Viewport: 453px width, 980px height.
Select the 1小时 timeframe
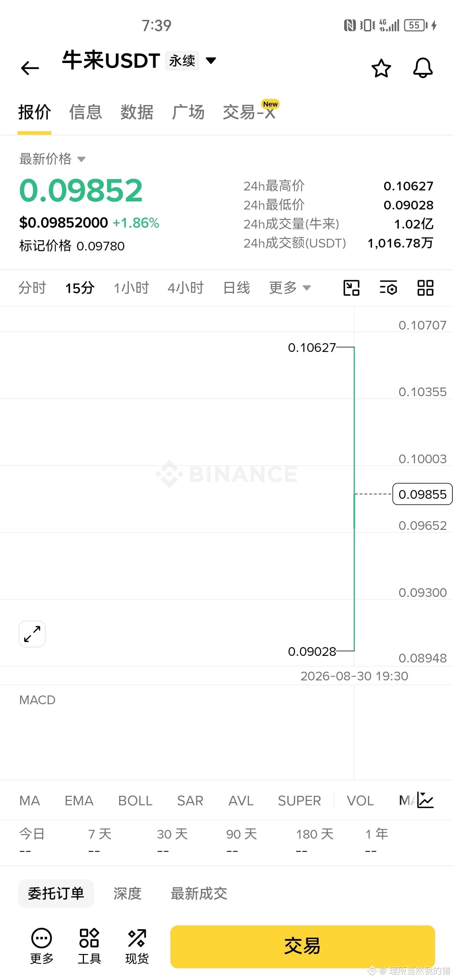[x=131, y=287]
